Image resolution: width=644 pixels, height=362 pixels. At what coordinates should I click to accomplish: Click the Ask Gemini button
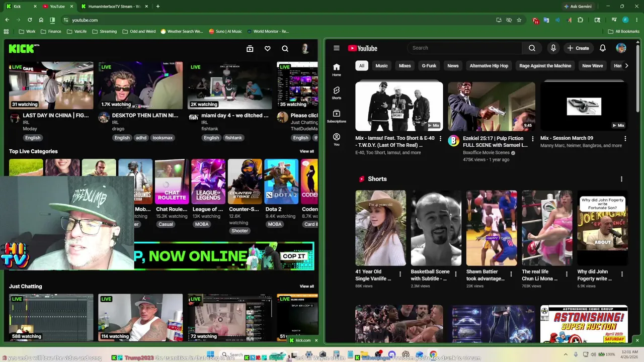578,7
